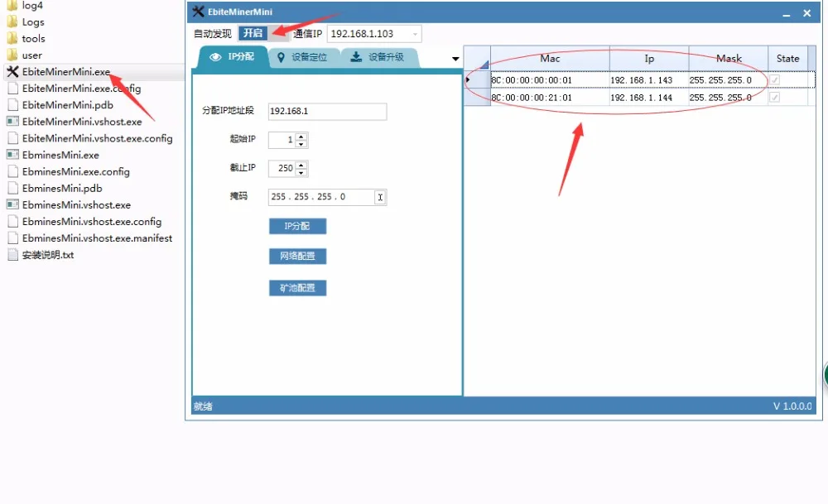Click the table select-all corner cell
The width and height of the screenshot is (828, 504).
click(x=478, y=58)
